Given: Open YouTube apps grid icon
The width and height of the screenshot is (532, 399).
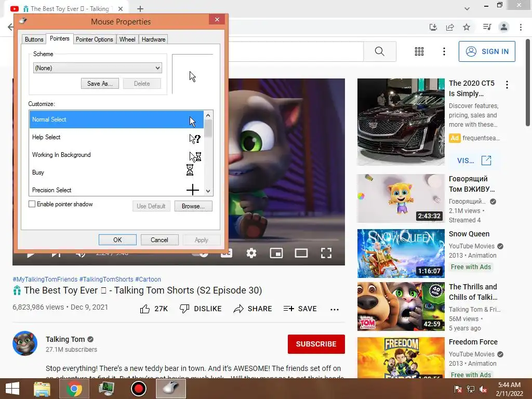Looking at the screenshot, I should (419, 51).
